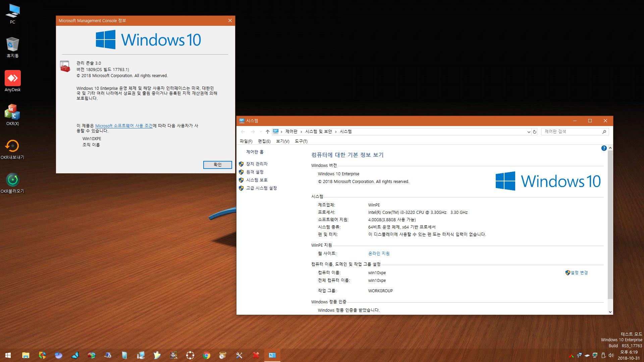Refresh the System window address bar
The image size is (644, 362).
coord(535,132)
